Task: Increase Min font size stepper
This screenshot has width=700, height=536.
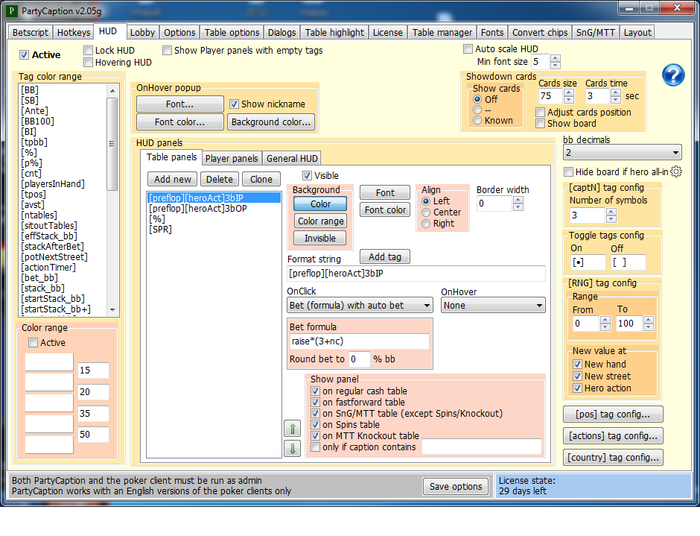Action: pos(555,58)
